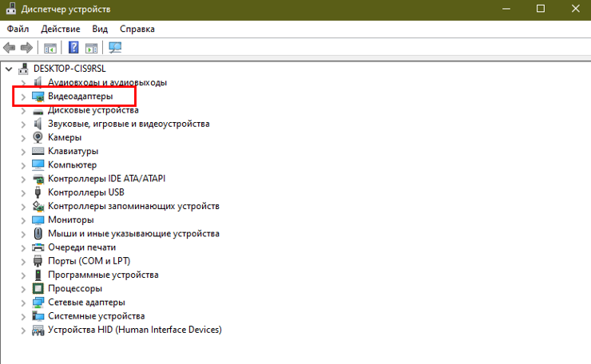Select Мыши и иные указывающие устройства label
Screen dimensions: 591x364
(133, 234)
